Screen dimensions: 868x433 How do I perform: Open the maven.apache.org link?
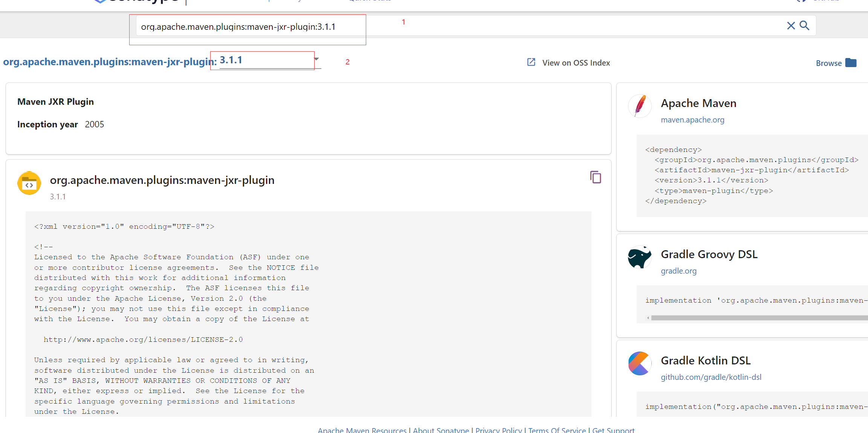click(x=692, y=120)
